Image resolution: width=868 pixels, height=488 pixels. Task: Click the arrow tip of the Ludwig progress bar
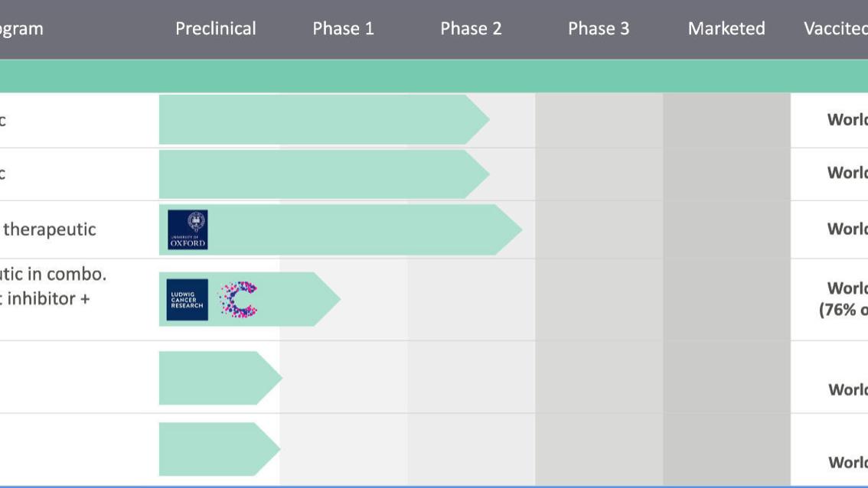(329, 300)
